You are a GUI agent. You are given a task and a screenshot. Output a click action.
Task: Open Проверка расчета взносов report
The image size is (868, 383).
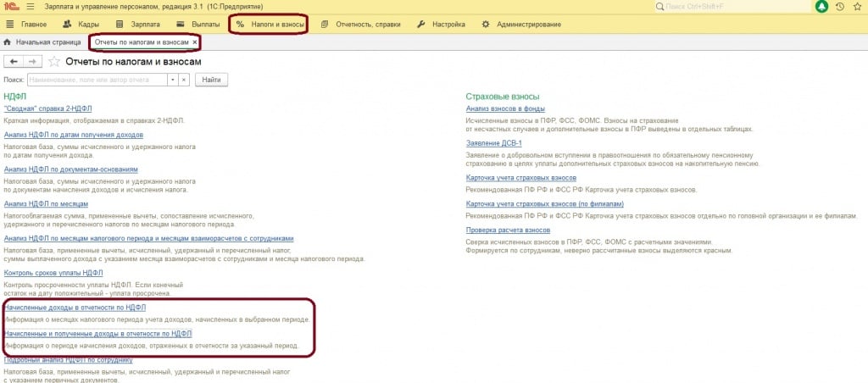pos(509,230)
